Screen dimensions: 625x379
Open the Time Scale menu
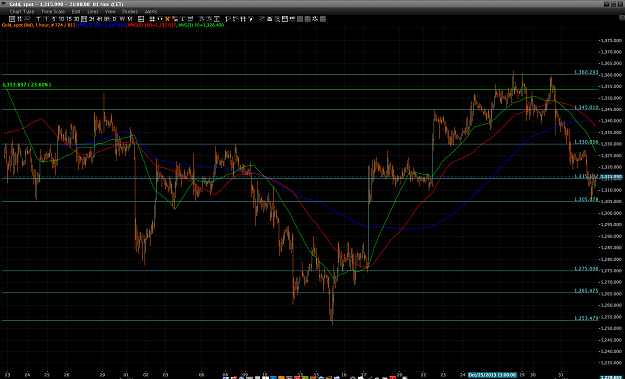(x=53, y=12)
